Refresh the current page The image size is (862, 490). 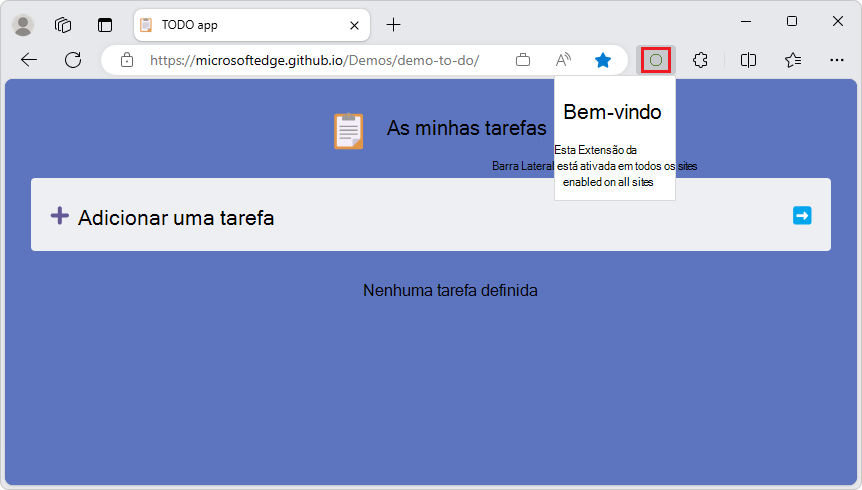tap(73, 60)
